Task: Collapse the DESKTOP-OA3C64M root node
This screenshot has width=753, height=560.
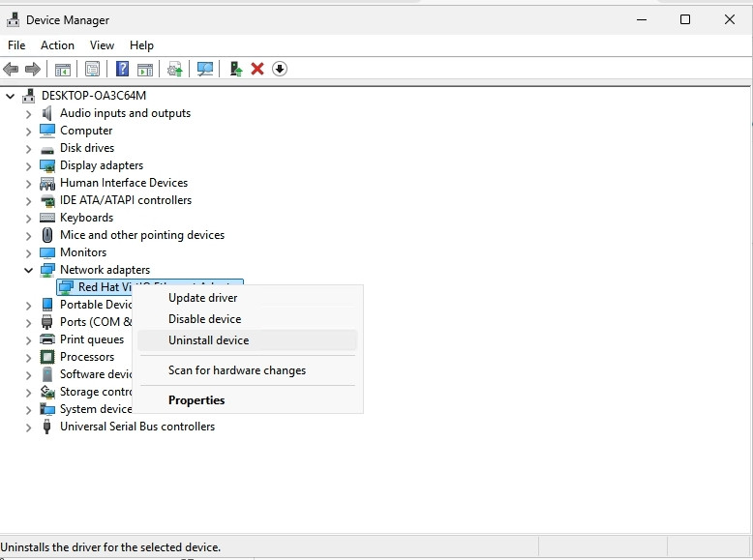Action: click(10, 96)
